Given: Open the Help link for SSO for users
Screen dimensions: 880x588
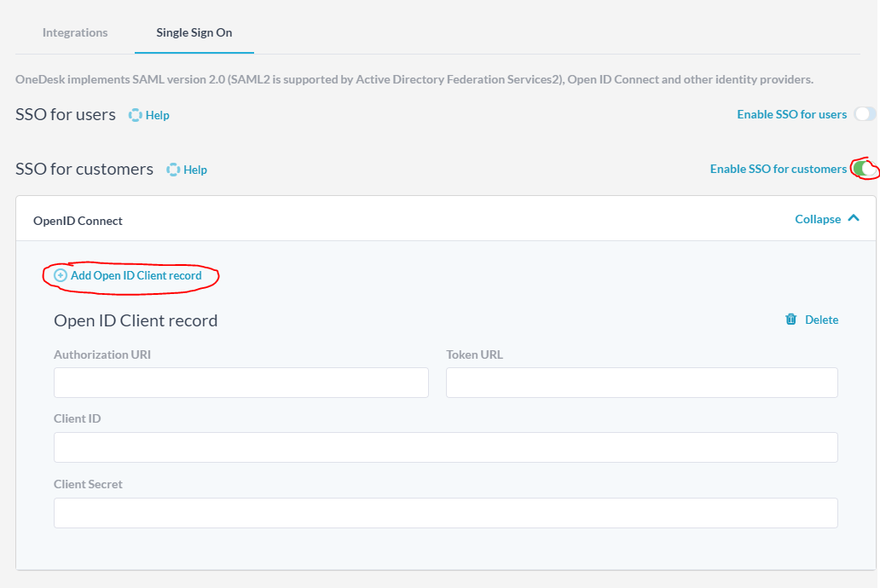Looking at the screenshot, I should [158, 115].
